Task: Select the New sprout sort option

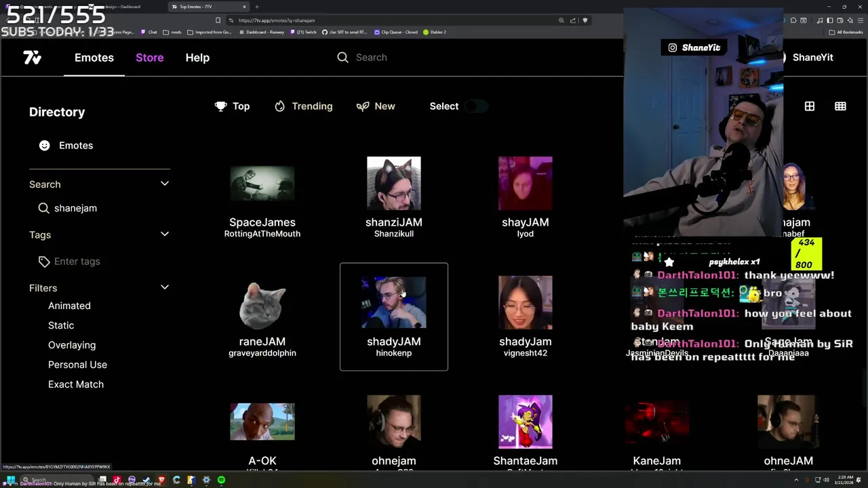Action: [x=376, y=106]
